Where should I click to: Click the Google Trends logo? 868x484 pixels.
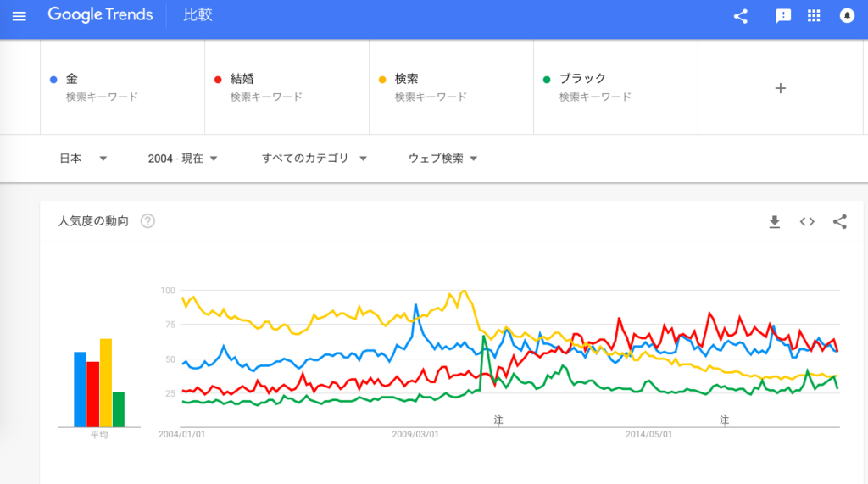[x=100, y=15]
